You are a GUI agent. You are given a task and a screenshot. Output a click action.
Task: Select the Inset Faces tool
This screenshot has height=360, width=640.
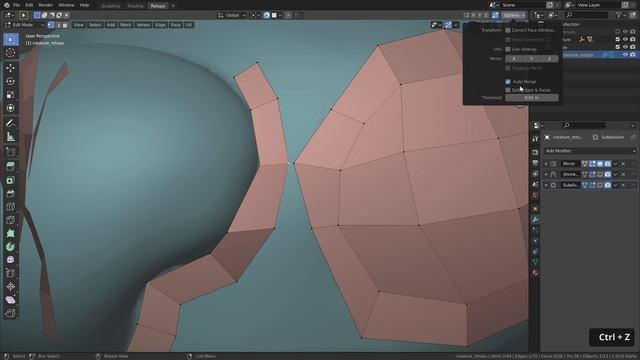[11, 180]
